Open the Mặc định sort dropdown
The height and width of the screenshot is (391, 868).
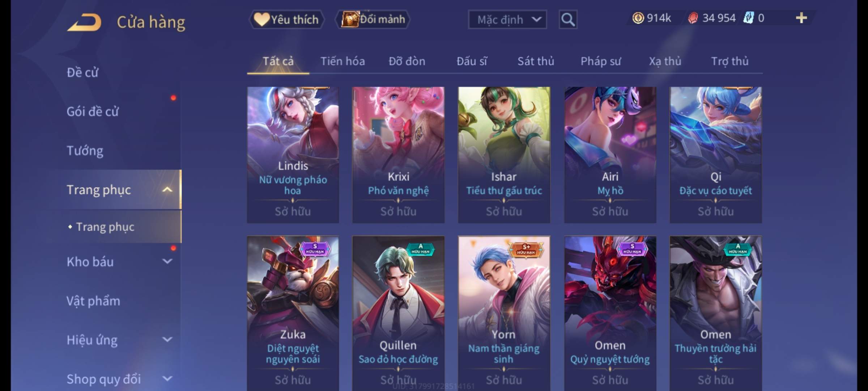[x=507, y=20]
